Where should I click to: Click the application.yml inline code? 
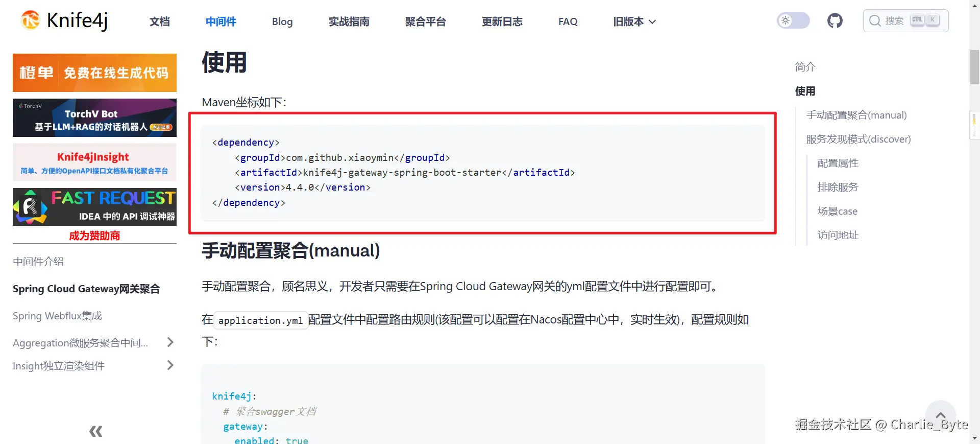coord(260,320)
